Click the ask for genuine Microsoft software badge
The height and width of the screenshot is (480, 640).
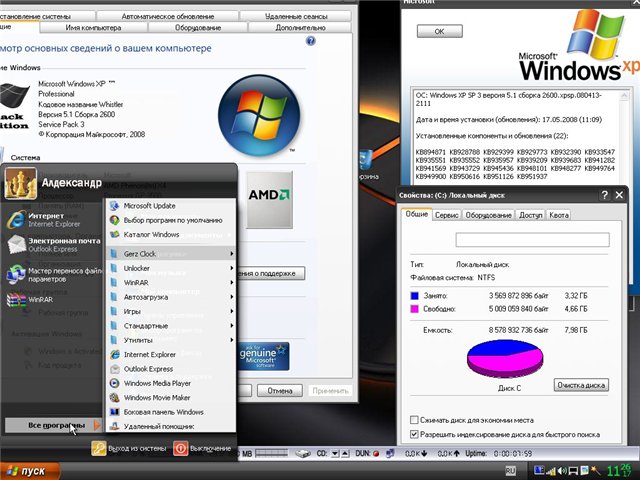[264, 356]
